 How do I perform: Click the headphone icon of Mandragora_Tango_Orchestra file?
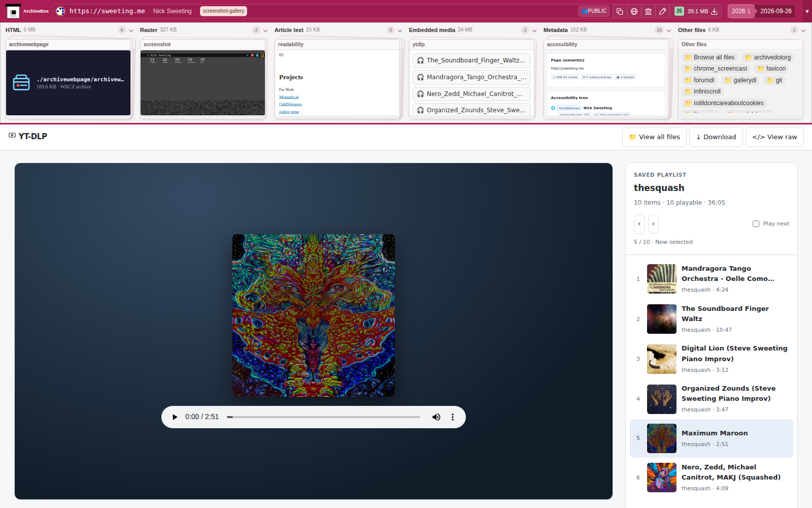click(420, 77)
